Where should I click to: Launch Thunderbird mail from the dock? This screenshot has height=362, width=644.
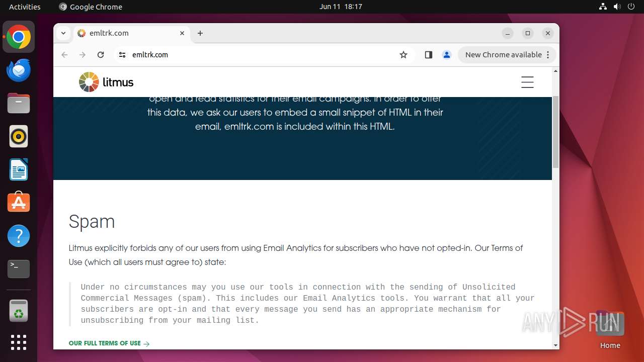[x=19, y=70]
